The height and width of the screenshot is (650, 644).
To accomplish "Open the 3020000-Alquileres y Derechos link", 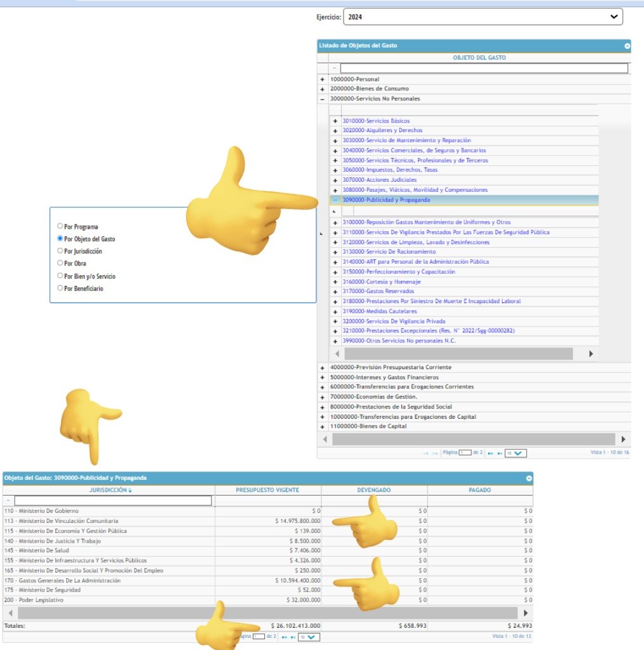I will point(382,130).
